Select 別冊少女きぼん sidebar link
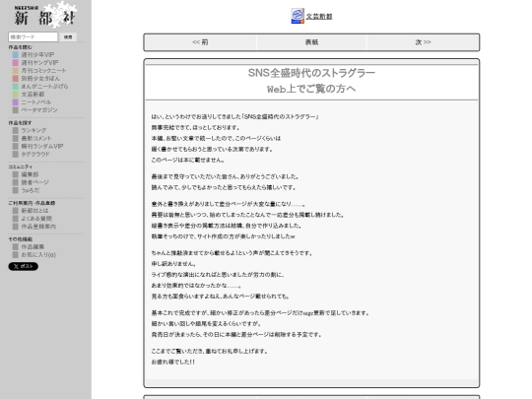 40,79
